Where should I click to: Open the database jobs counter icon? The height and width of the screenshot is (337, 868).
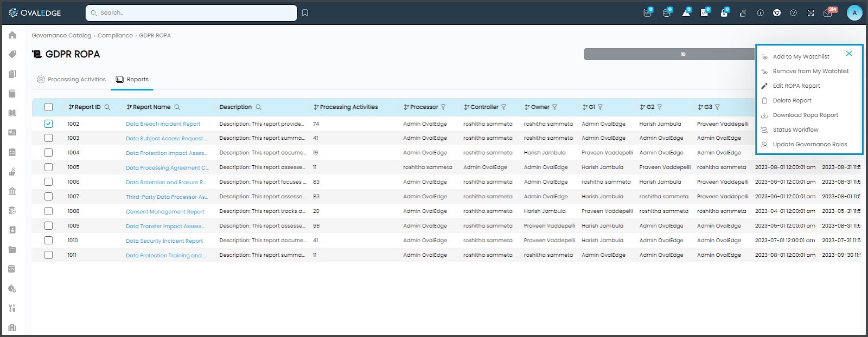coord(667,12)
